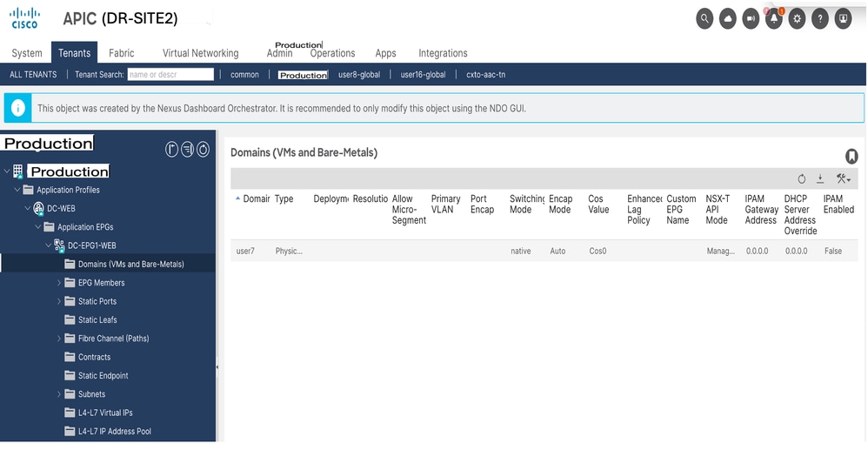Click the navigation pane collapse handle
868x450 pixels.
tap(217, 366)
